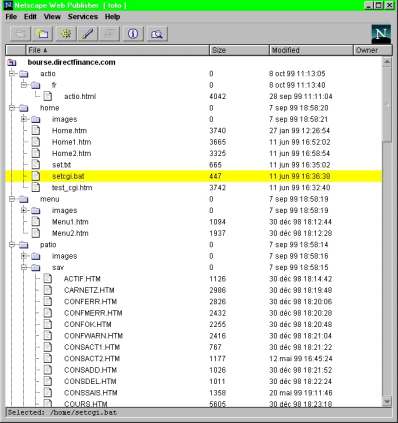Screen dimensions: 398x423
Task: Select the CONFMERR.HTM file name
Action: tap(93, 313)
